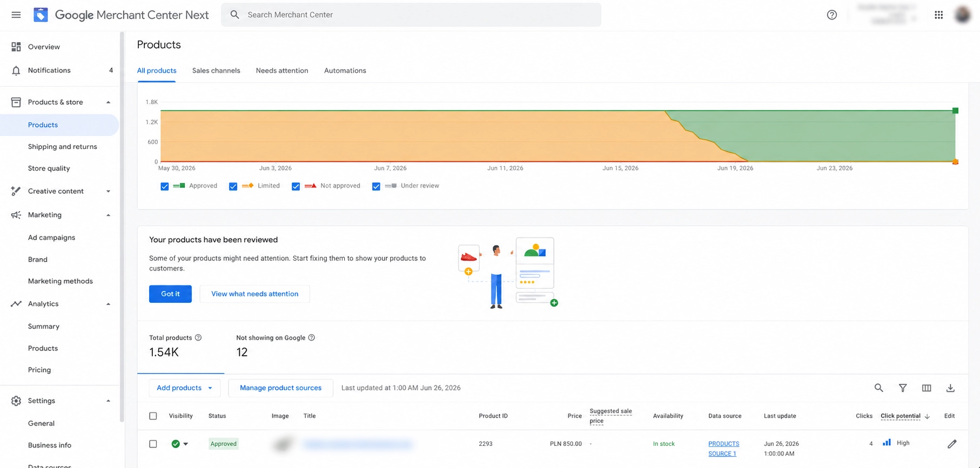Open General under Settings
Screen dimensions: 980x468
(41, 424)
